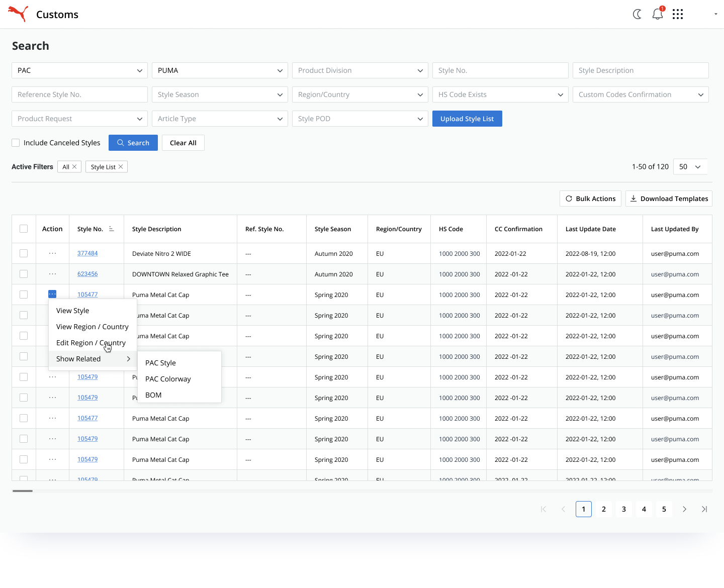The height and width of the screenshot is (588, 724).
Task: Enable Include Canceled Styles checkbox
Action: point(16,143)
